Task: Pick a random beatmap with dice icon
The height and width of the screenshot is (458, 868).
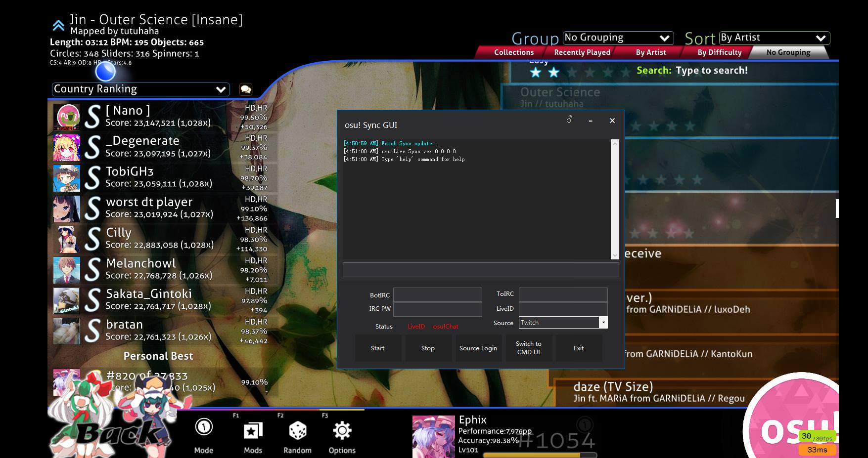Action: click(297, 430)
